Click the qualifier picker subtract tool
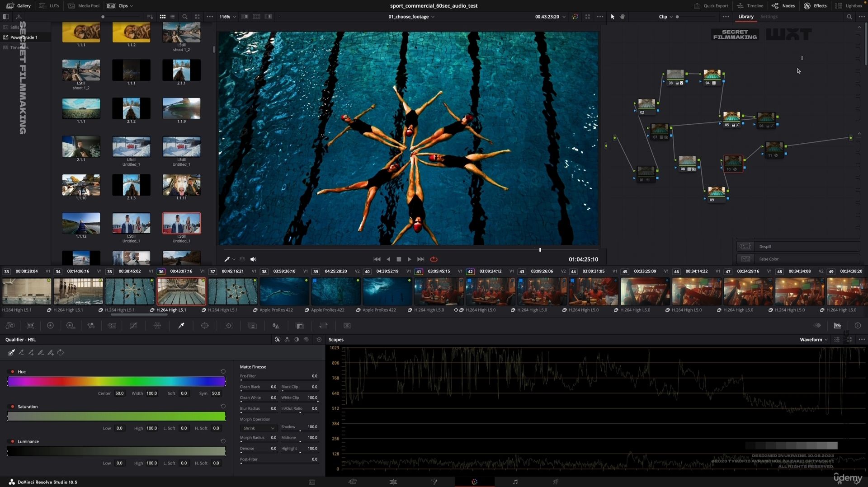 (x=21, y=353)
